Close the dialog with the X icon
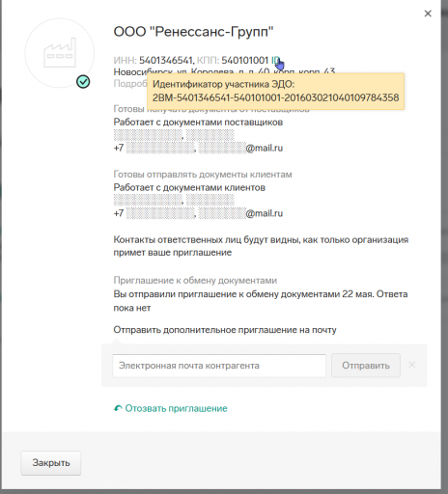This screenshot has width=448, height=494. [428, 14]
